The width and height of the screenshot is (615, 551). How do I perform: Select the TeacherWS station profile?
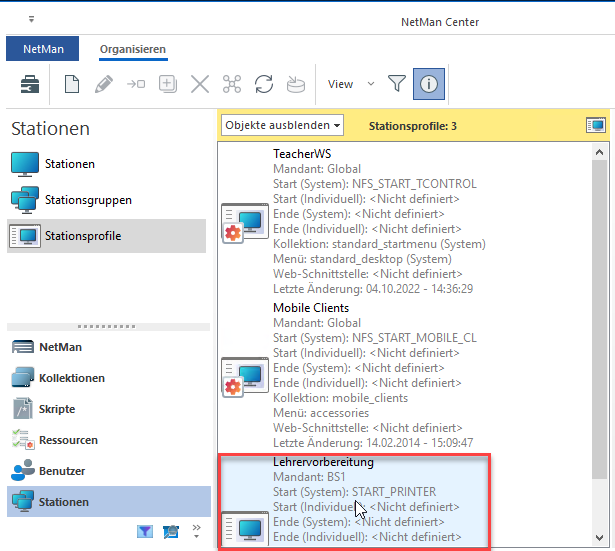[300, 155]
